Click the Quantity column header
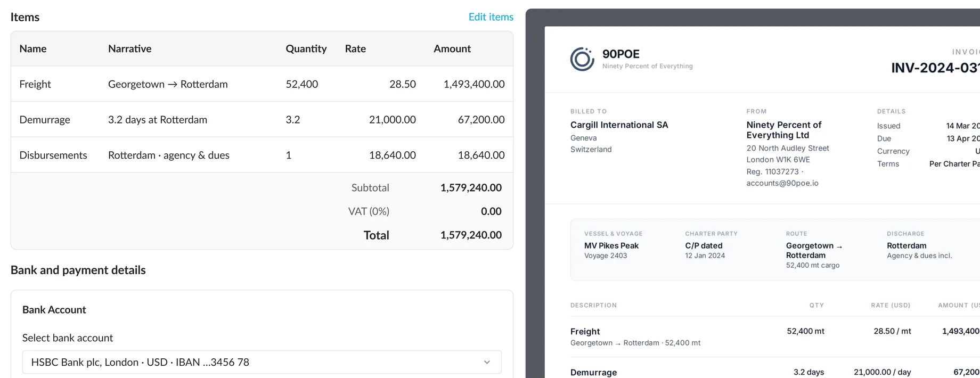Viewport: 980px width, 378px height. tap(306, 48)
